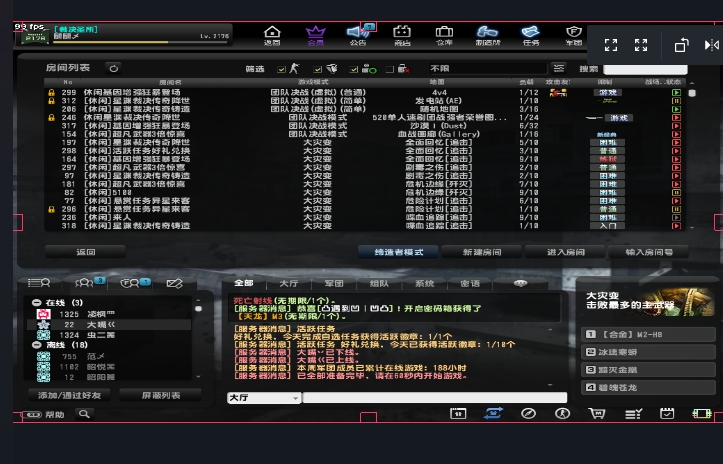Open the 商店 shop icon in top navigation
Image resolution: width=723 pixels, height=464 pixels.
pos(402,35)
